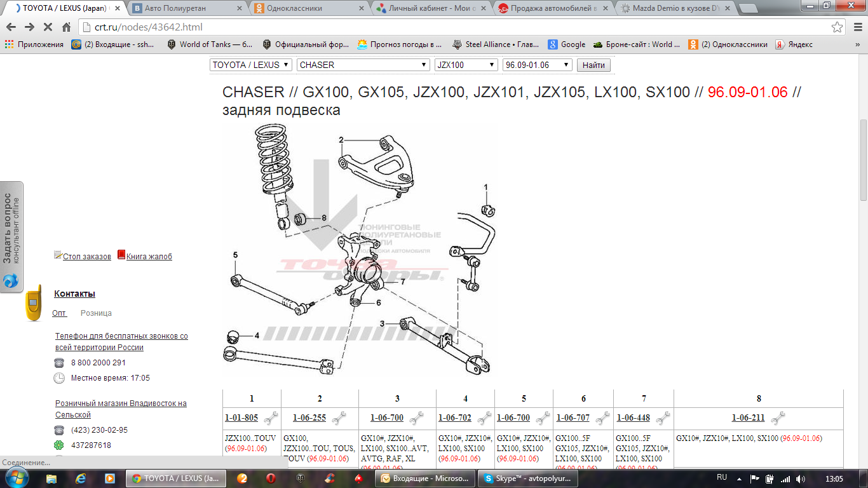Viewport: 868px width, 488px height.
Task: Click the volume speaker tray icon
Action: 800,478
